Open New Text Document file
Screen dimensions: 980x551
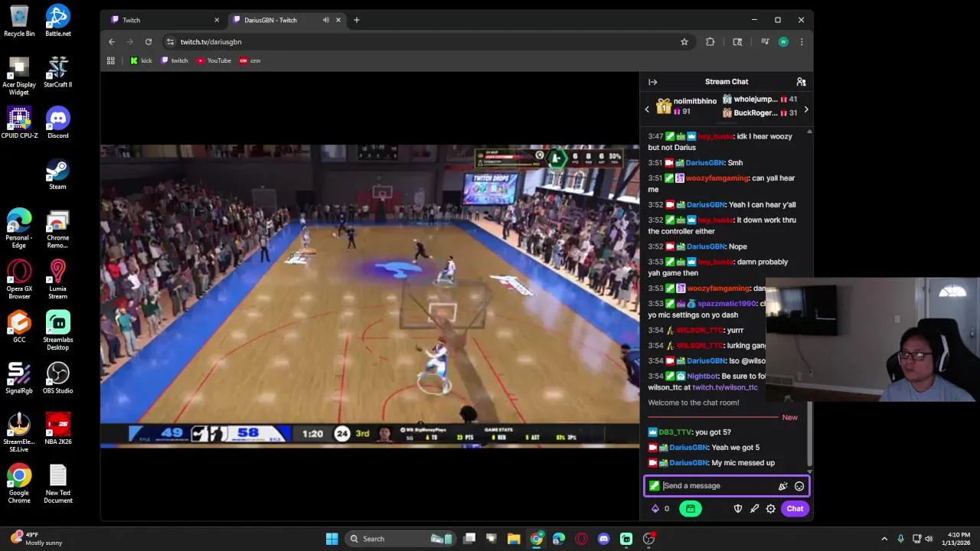(x=58, y=484)
